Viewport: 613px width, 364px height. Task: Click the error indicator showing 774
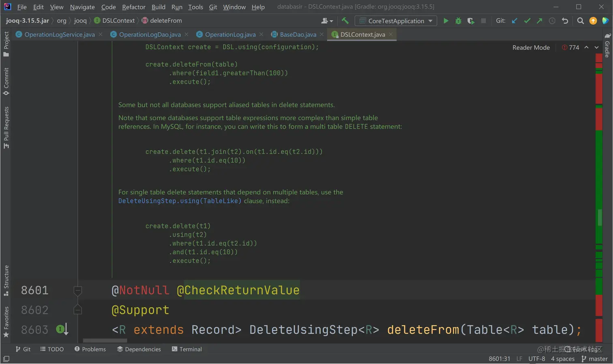pyautogui.click(x=570, y=47)
